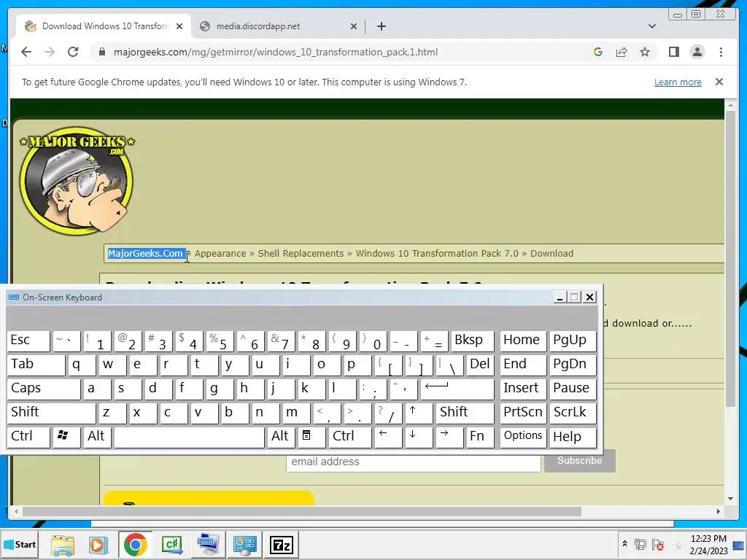Click the Google icon in address bar

[x=598, y=52]
